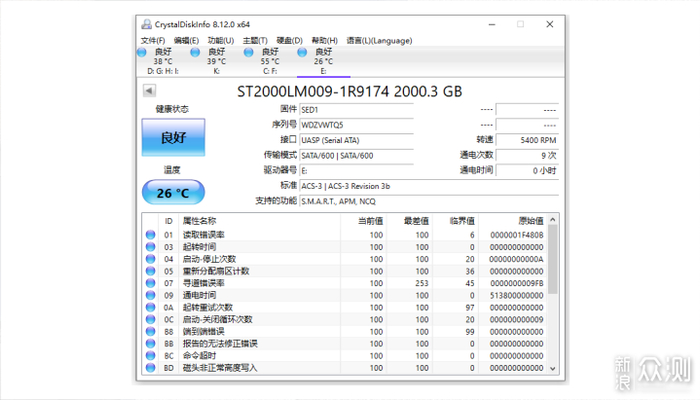Open the 文件(F) menu
The width and height of the screenshot is (700, 400).
point(153,40)
